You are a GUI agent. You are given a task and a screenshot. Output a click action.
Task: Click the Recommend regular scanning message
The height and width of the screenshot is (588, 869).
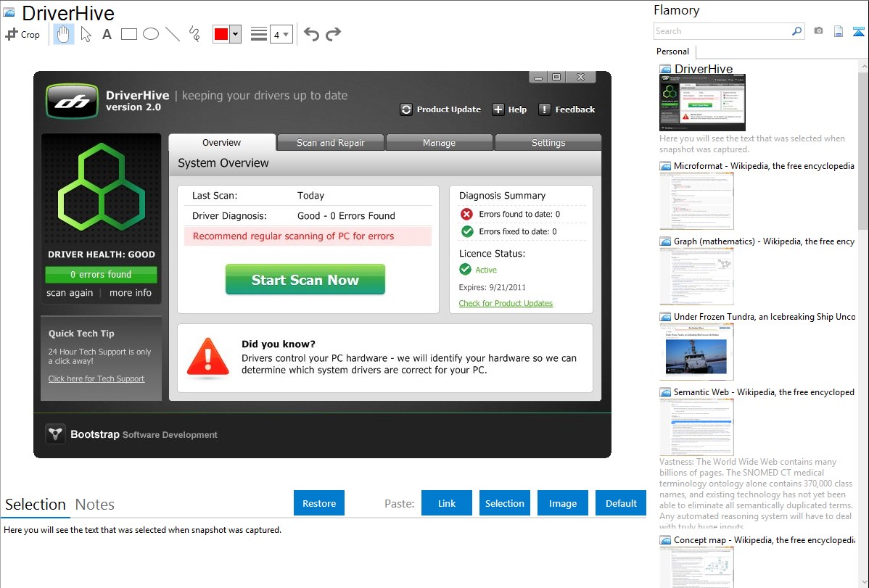click(x=308, y=236)
